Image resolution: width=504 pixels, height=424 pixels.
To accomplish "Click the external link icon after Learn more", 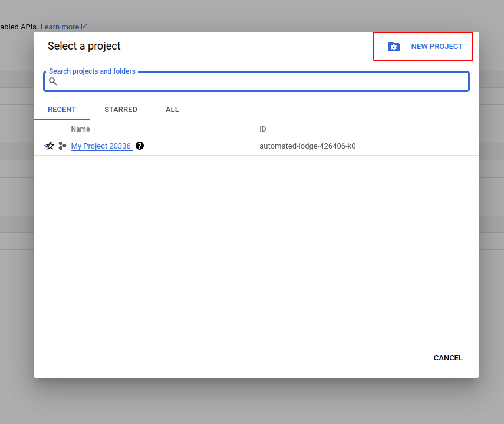I will tap(84, 27).
